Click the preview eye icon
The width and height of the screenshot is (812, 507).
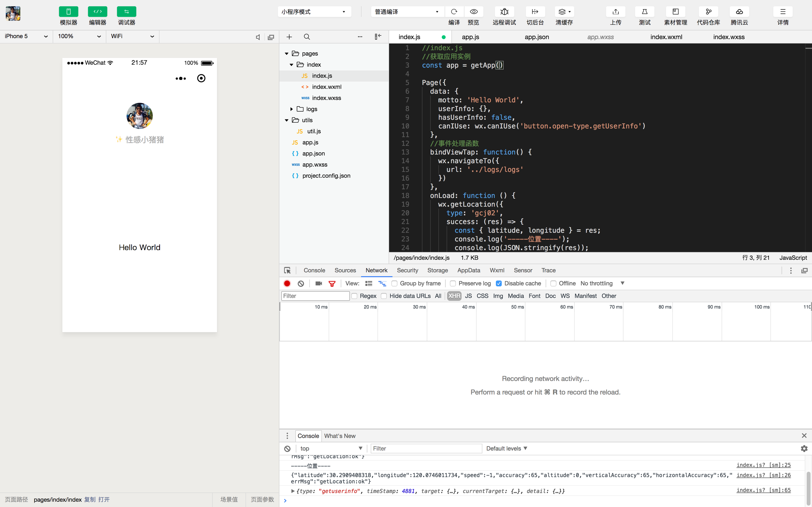click(473, 12)
